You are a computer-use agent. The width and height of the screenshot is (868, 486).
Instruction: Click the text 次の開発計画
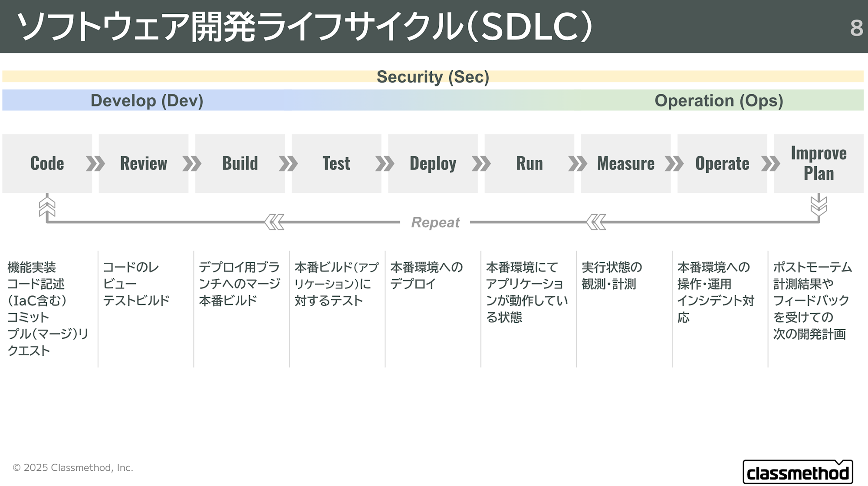coord(809,334)
